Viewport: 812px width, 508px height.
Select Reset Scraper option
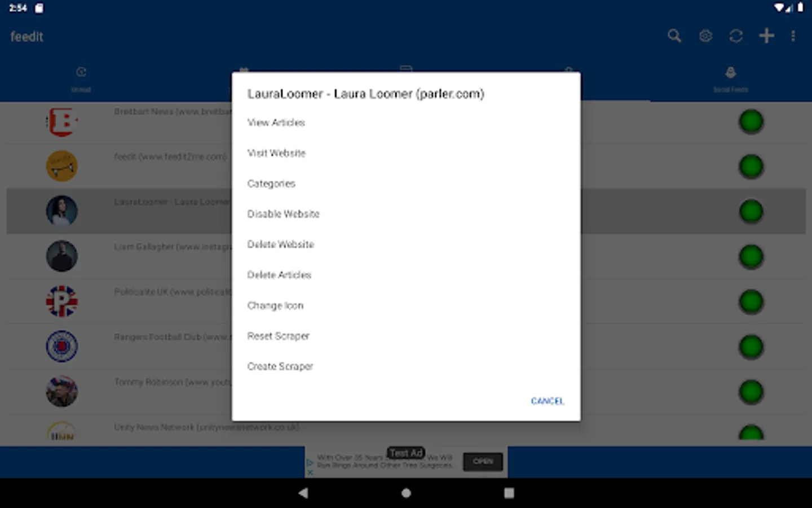pyautogui.click(x=278, y=336)
